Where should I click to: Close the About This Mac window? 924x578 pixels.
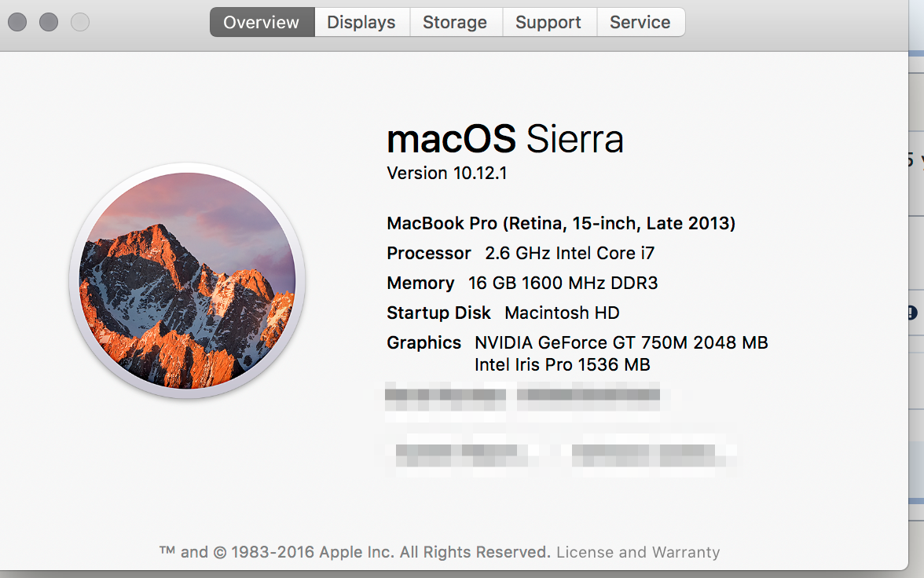[17, 23]
